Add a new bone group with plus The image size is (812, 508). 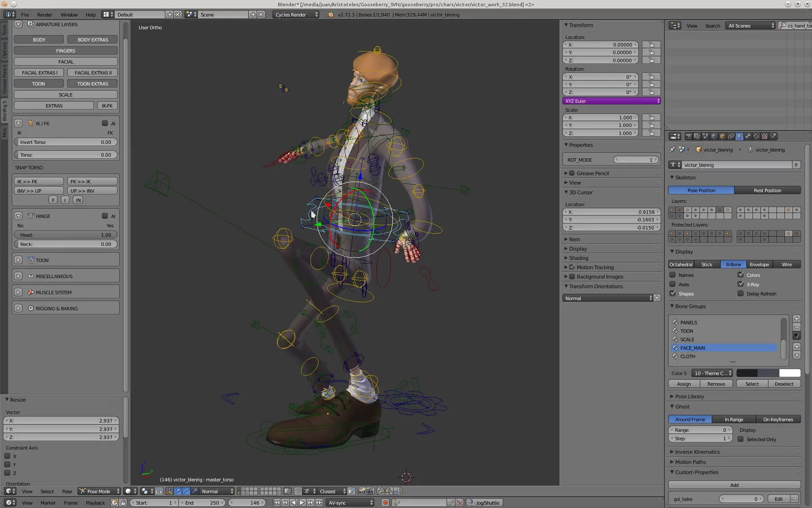click(x=797, y=318)
